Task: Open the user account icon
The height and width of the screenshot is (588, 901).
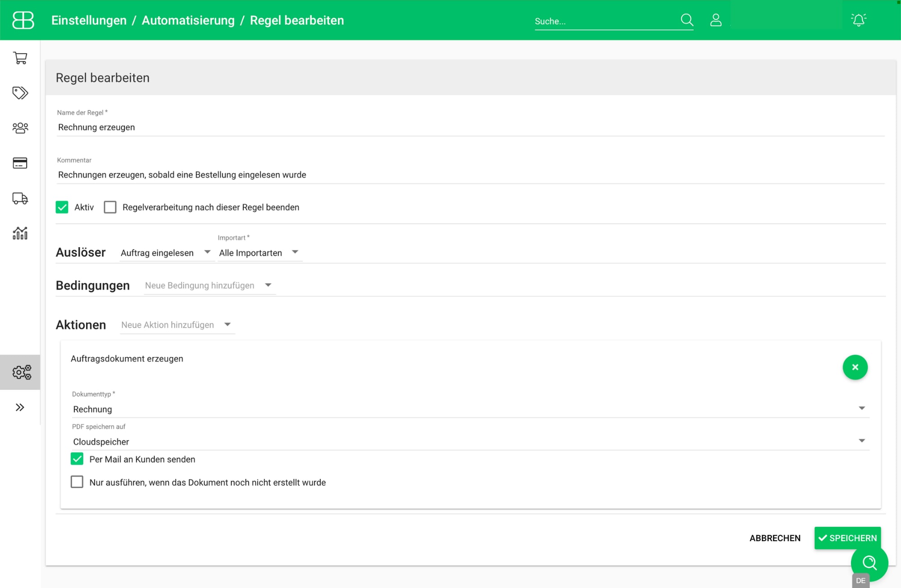Action: (716, 20)
